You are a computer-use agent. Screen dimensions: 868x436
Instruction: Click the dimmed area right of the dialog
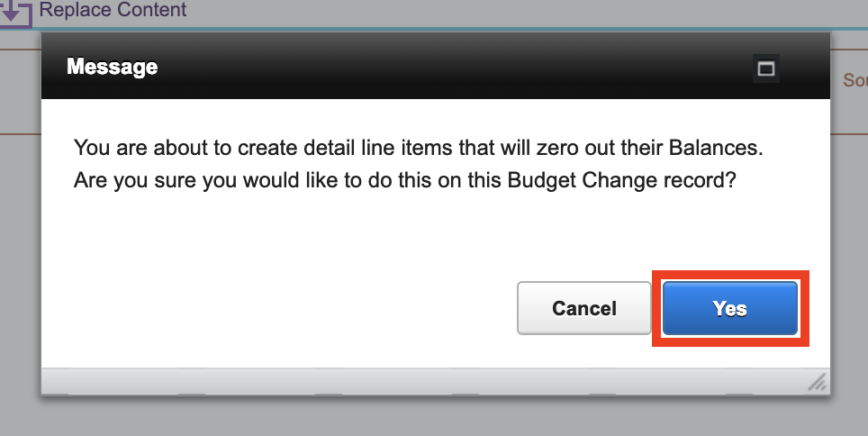850,250
